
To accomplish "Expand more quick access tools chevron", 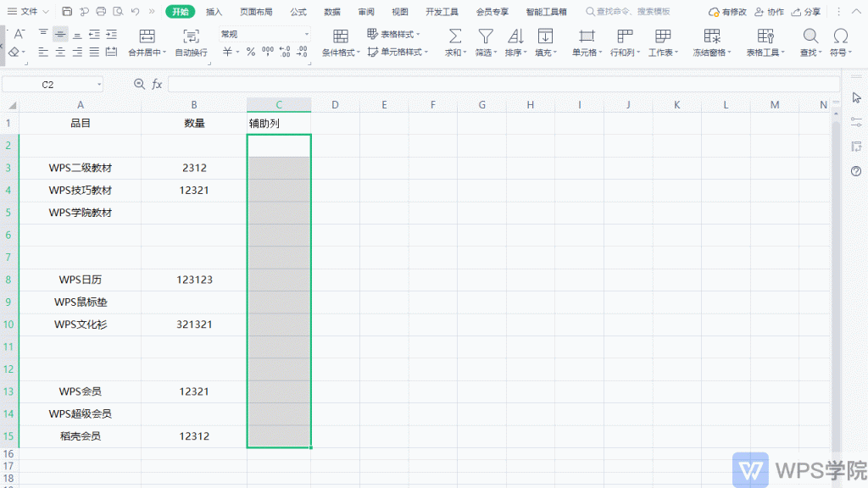I will (x=152, y=12).
